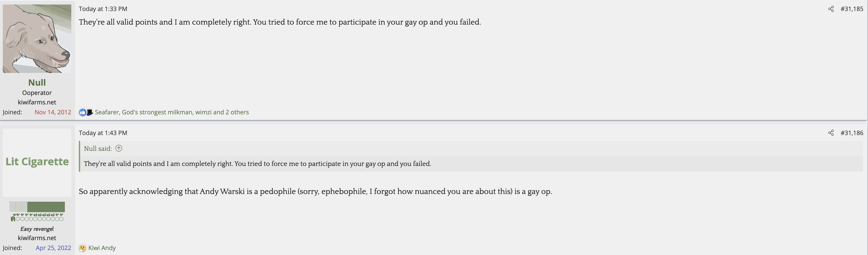
Task: Open the Lit Cigarette text avatar
Action: [x=37, y=162]
